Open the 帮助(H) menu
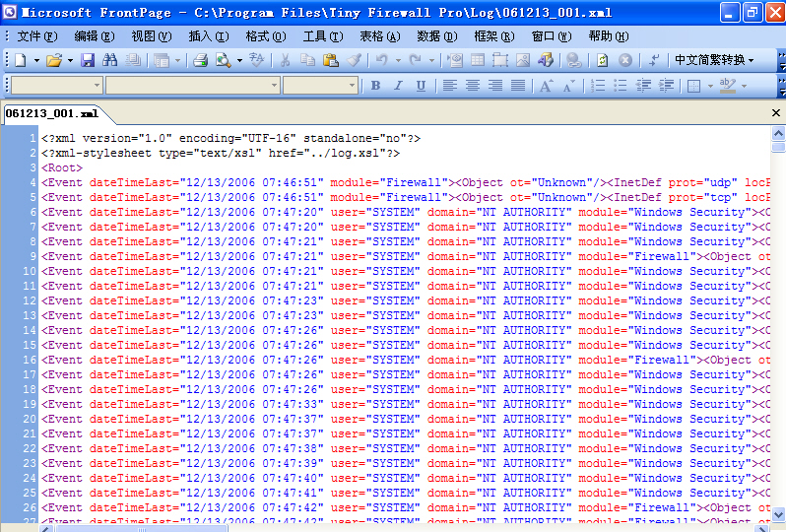 [x=609, y=36]
